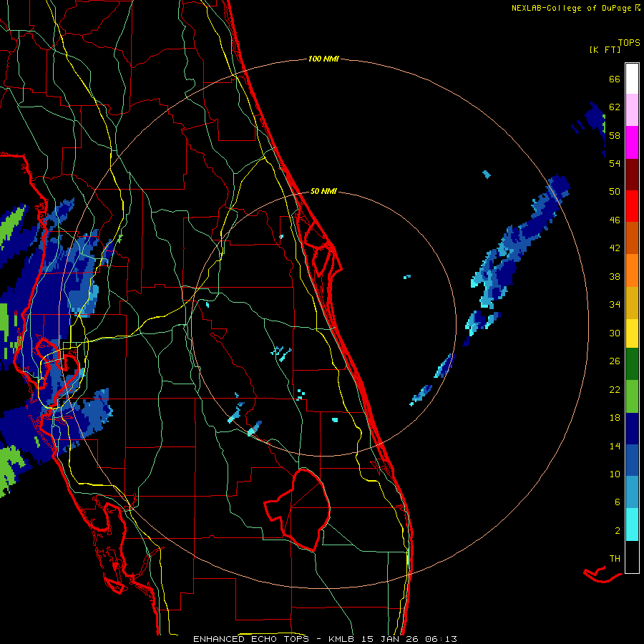Click the 34 legend value
The image size is (644, 644).
point(615,304)
